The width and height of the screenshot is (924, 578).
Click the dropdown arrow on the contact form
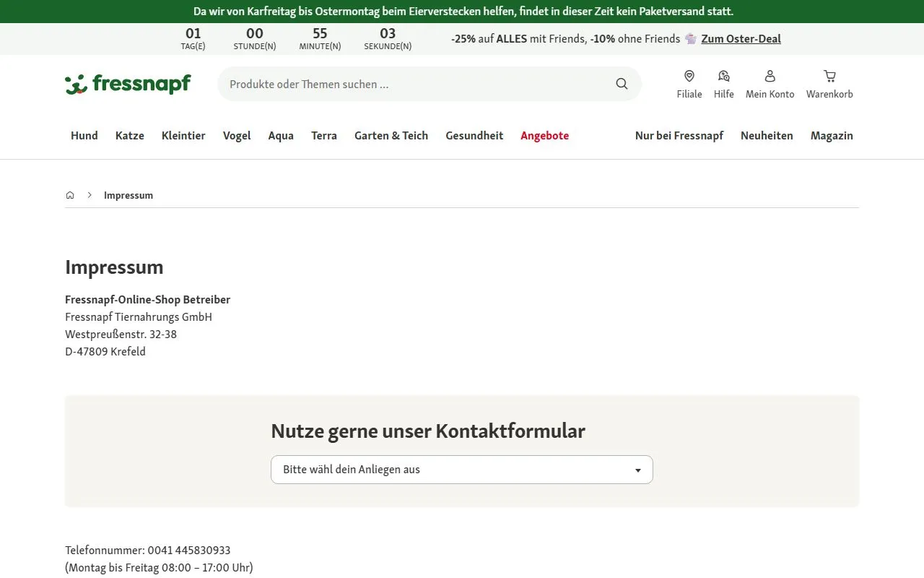click(x=638, y=470)
